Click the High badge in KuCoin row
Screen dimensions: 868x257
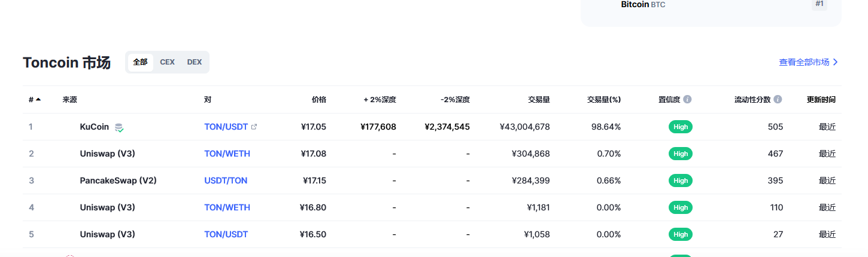681,127
